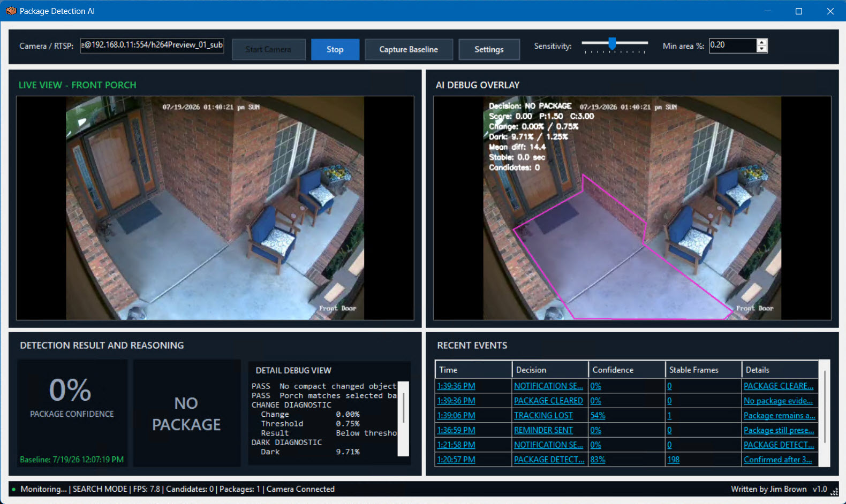
Task: Click the REMINDER SENT decision link
Action: [543, 430]
